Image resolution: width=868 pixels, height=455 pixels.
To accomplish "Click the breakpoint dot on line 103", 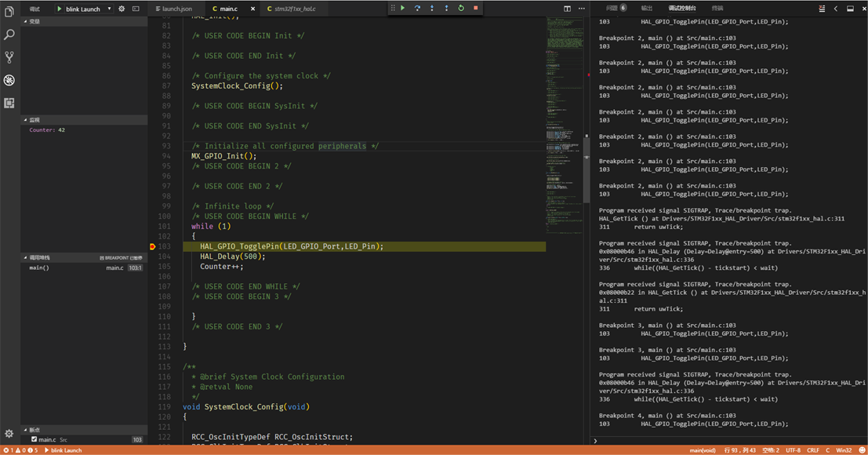I will [153, 246].
